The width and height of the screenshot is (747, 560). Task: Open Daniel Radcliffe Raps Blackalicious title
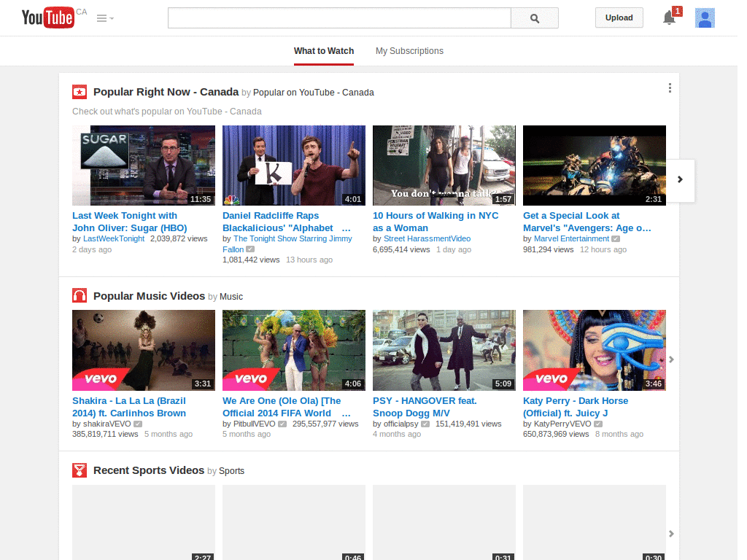pos(286,222)
